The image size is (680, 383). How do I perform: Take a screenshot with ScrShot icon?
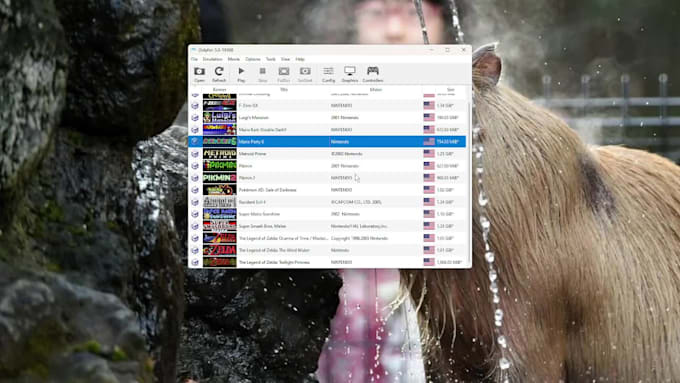tap(305, 74)
